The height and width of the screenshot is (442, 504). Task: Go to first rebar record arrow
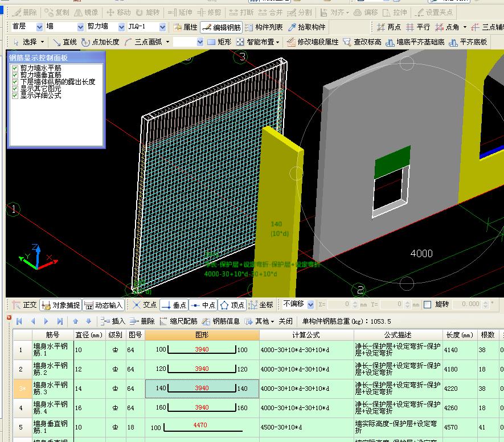click(19, 321)
